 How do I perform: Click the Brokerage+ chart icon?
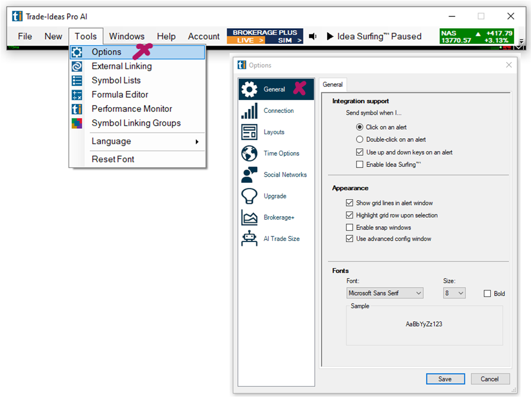(249, 217)
